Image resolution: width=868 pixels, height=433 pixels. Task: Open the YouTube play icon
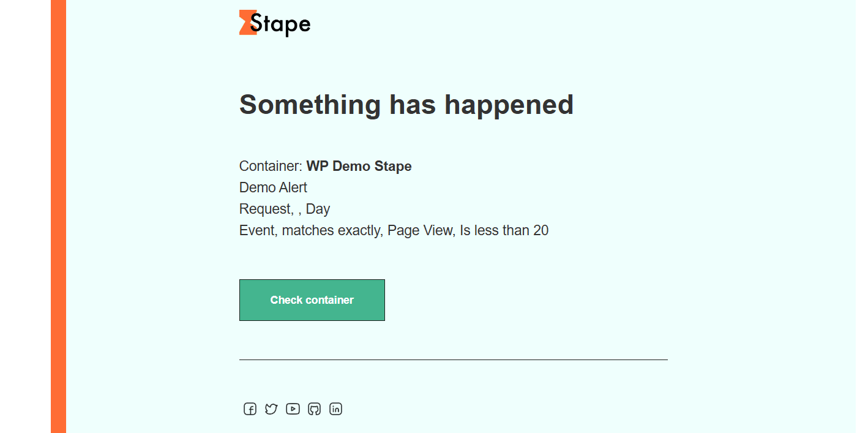point(293,409)
